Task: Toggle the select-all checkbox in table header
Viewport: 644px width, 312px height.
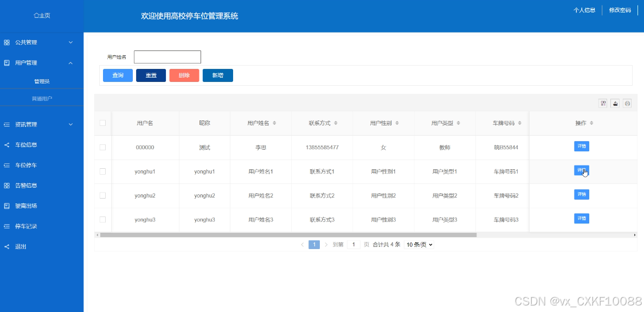Action: (102, 123)
